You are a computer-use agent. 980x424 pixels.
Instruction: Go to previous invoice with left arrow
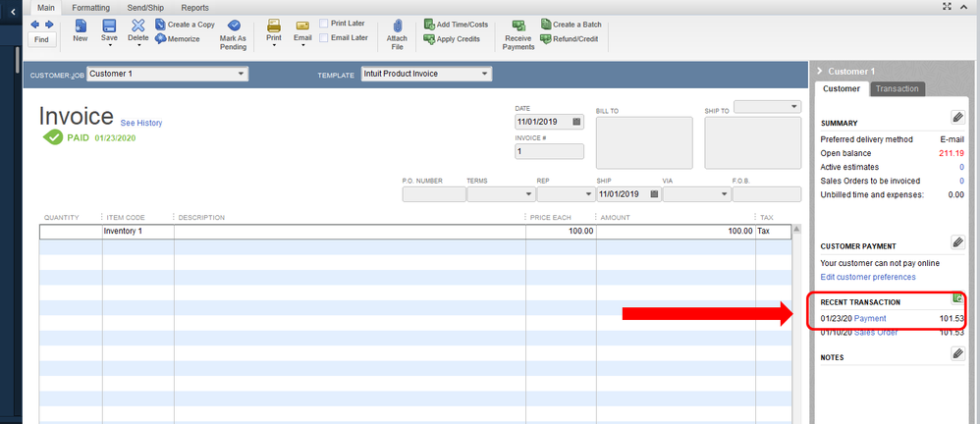click(x=35, y=25)
